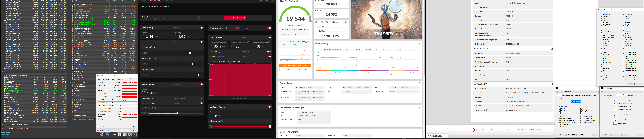Click HWiNFO expand-columns arrows icon
Image resolution: width=644 pixels, height=139 pixels.
tap(3, 134)
